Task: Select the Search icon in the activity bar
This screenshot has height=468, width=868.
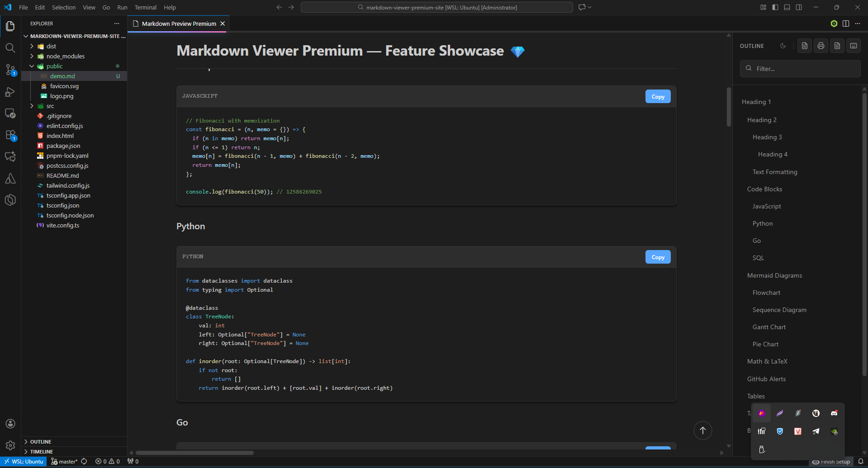Action: (10, 47)
